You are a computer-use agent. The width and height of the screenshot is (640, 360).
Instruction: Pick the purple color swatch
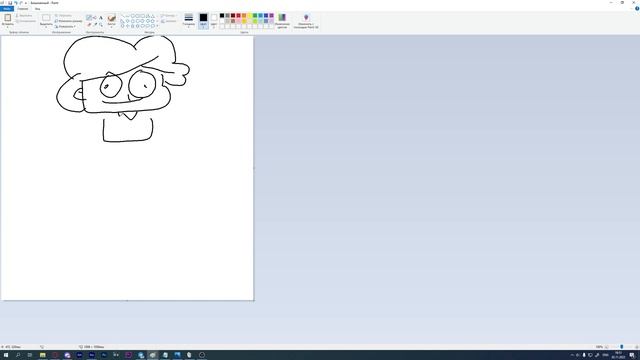pyautogui.click(x=271, y=16)
